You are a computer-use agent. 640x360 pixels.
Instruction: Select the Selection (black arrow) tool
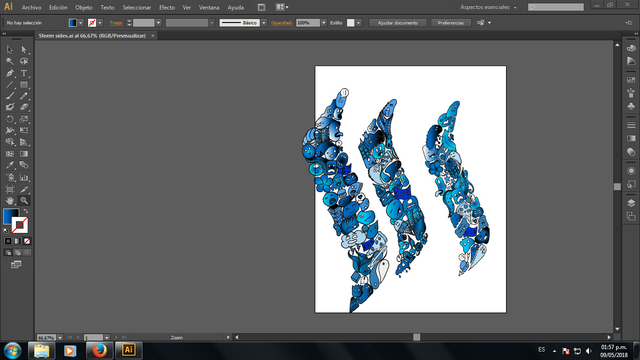(x=10, y=49)
